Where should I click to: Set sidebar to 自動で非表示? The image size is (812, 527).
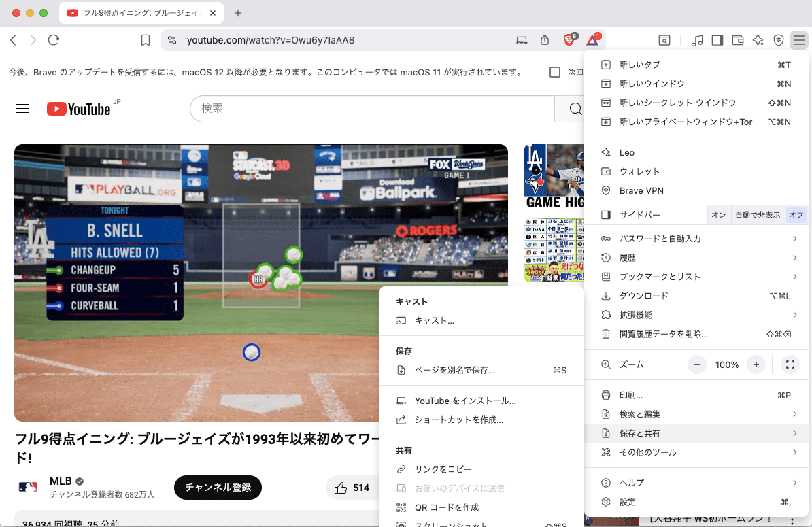coord(758,215)
